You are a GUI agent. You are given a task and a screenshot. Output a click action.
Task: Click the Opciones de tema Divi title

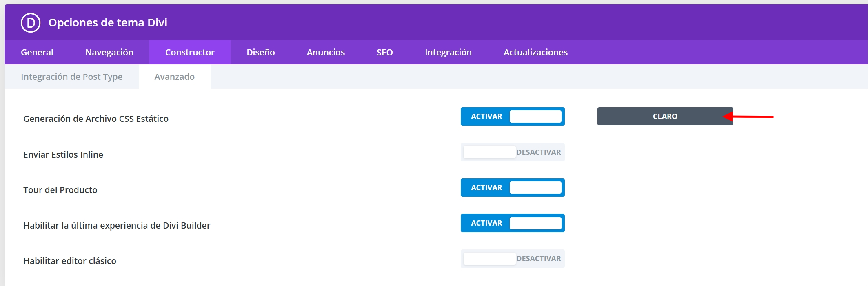coord(108,22)
